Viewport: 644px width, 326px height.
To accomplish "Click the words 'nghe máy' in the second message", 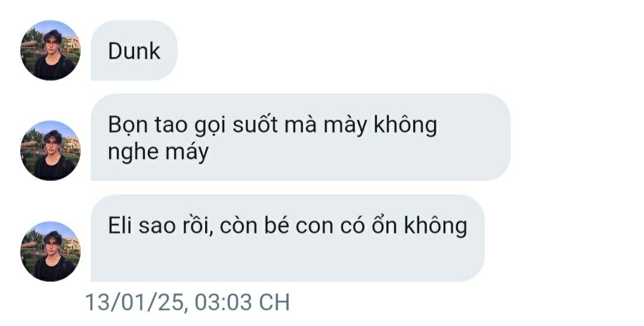I will coord(158,152).
